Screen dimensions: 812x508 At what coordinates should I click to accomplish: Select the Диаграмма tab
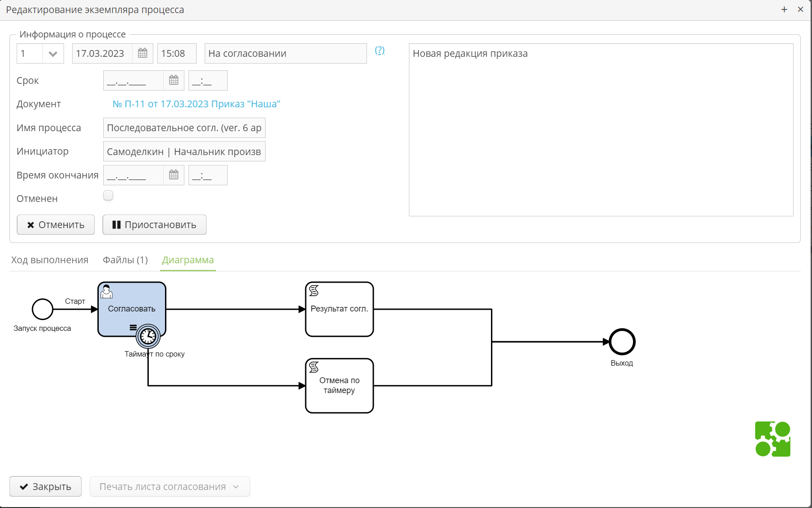tap(188, 260)
